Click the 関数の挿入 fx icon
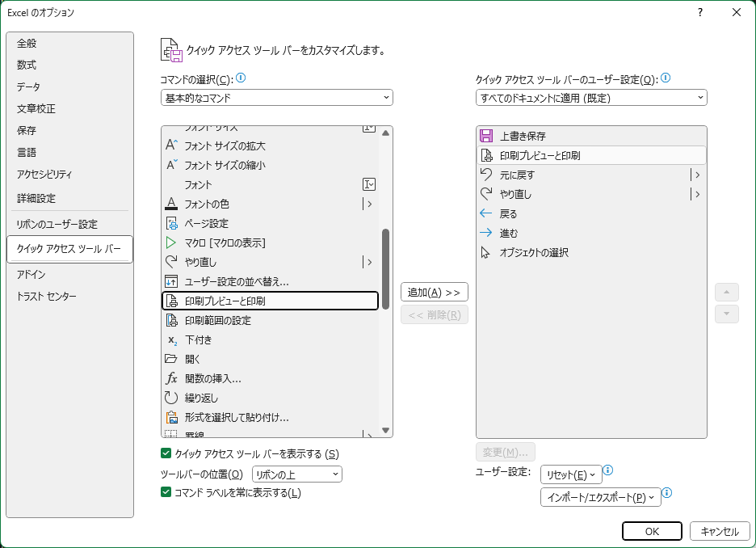 [172, 378]
